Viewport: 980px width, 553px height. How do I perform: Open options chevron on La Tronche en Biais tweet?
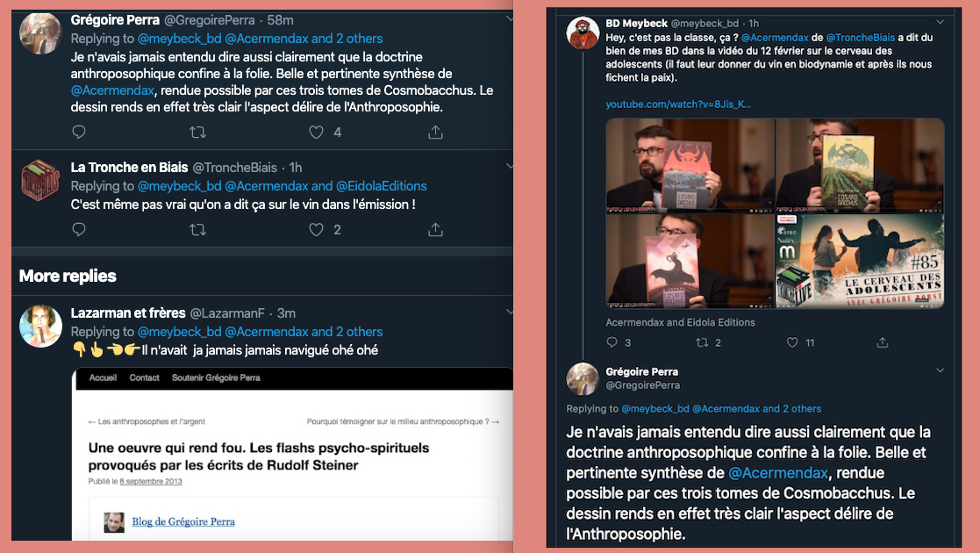point(510,167)
